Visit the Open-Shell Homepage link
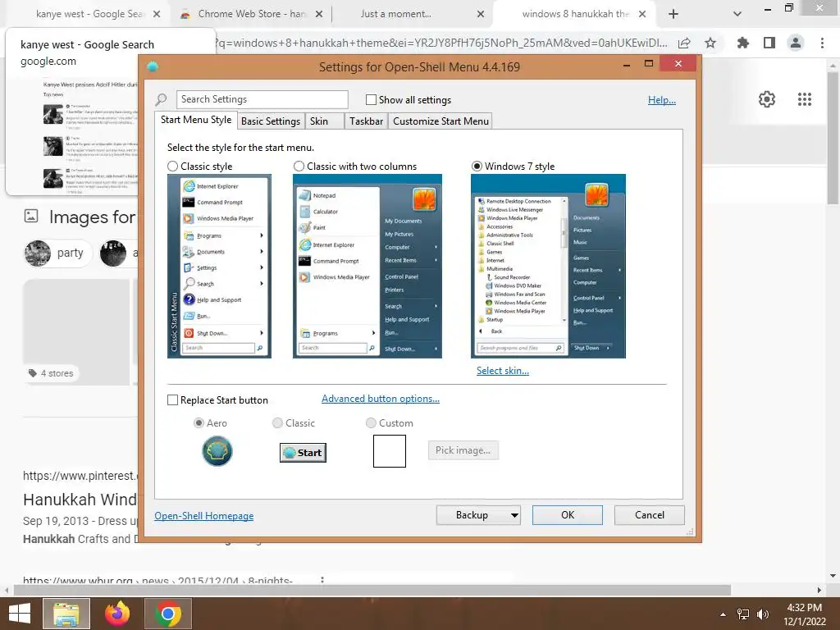The image size is (840, 630). point(204,516)
